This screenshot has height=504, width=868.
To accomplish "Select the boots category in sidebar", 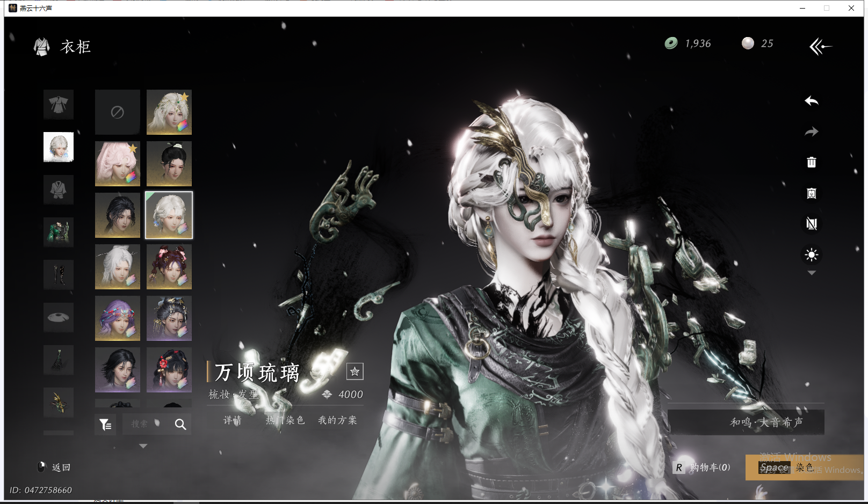I will pyautogui.click(x=59, y=275).
